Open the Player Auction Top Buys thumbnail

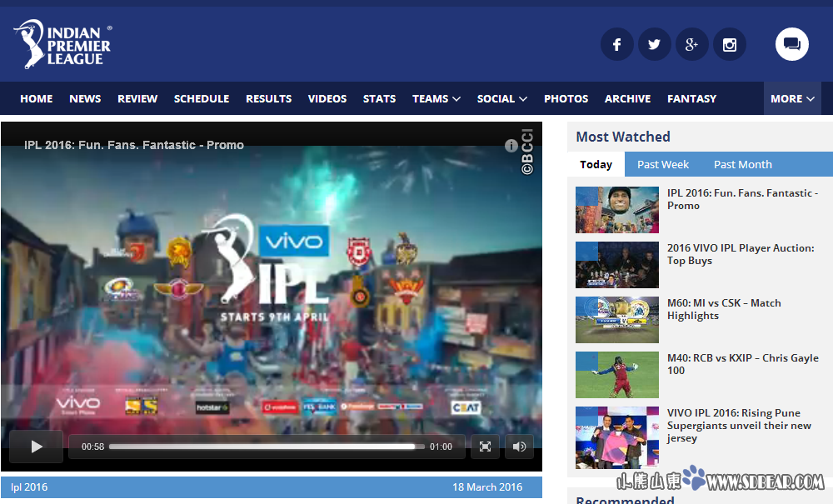tap(617, 265)
